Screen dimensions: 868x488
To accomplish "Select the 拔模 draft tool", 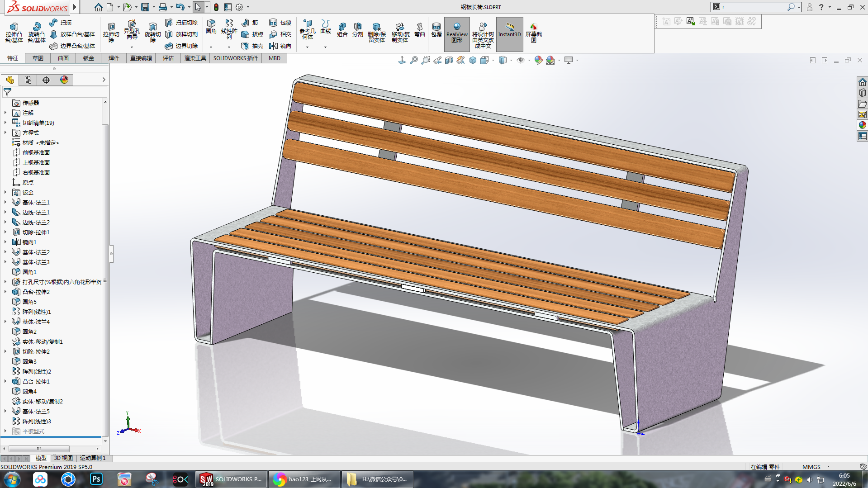I will pyautogui.click(x=252, y=34).
